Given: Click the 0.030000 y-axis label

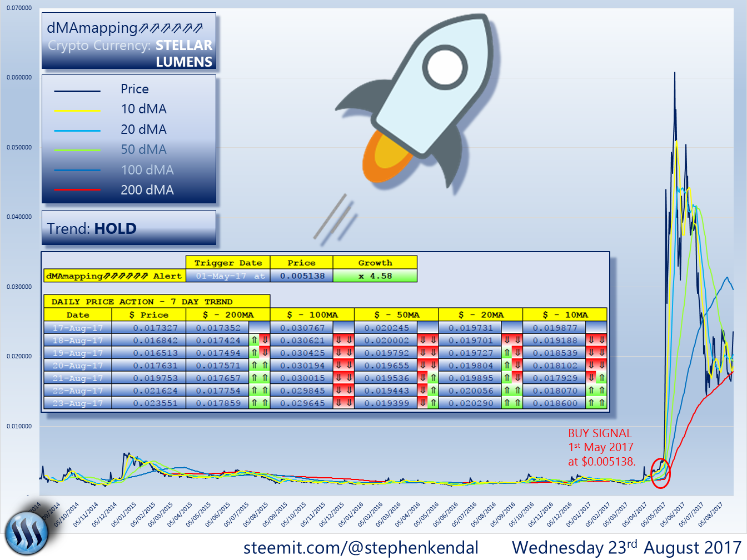Looking at the screenshot, I should point(19,287).
